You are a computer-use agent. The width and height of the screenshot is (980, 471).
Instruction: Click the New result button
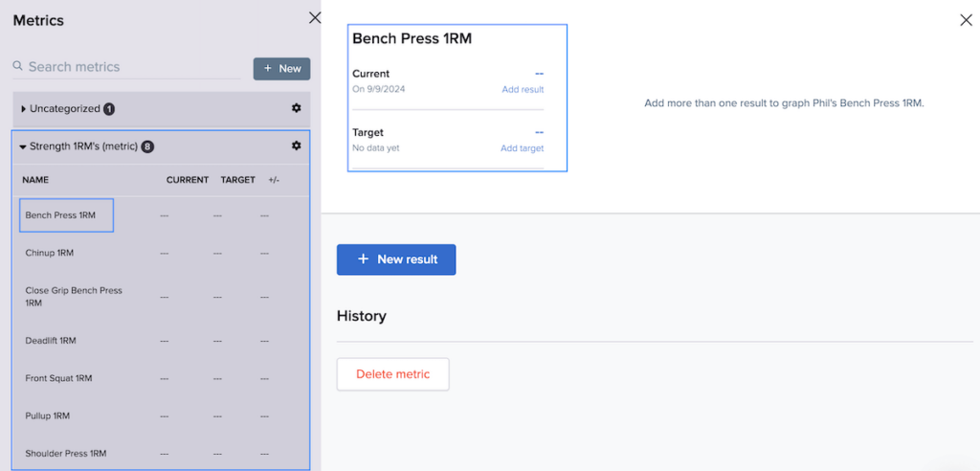[x=396, y=259]
